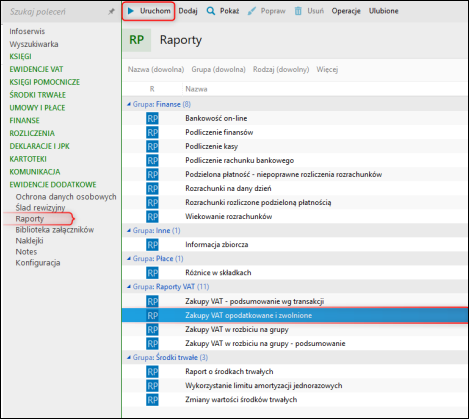Click the Usuń trash icon

[298, 11]
